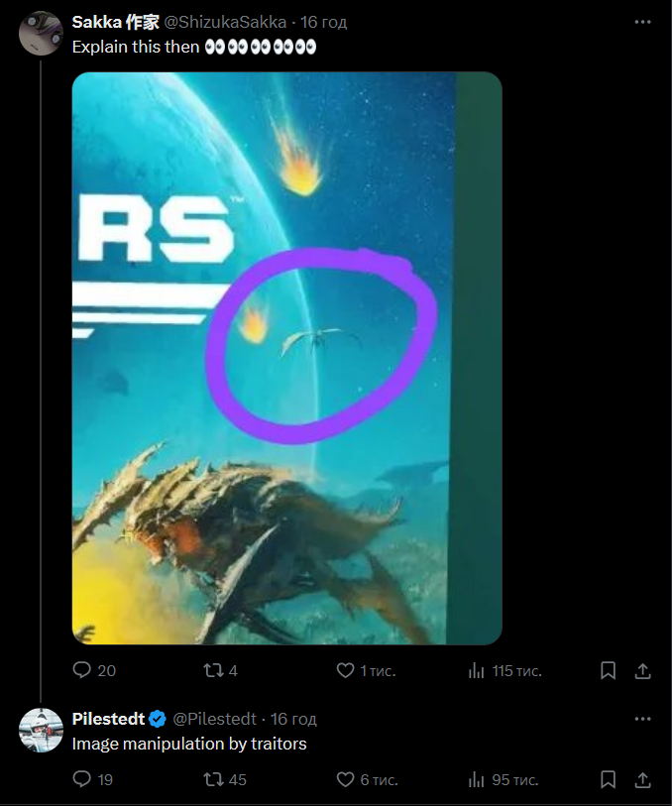672x806 pixels.
Task: Reply to Sakka's tweet
Action: pyautogui.click(x=82, y=671)
